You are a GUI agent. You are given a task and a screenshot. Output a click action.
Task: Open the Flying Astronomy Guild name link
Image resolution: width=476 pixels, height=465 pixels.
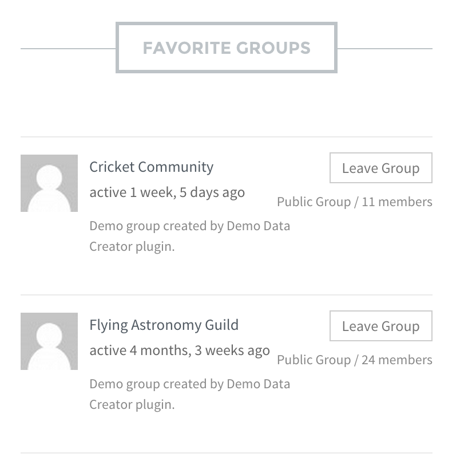[x=164, y=325]
